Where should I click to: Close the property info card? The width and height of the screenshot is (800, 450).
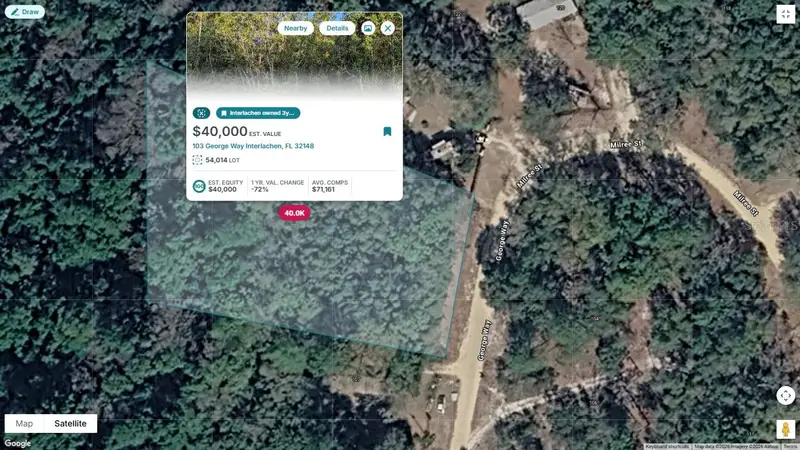click(388, 29)
